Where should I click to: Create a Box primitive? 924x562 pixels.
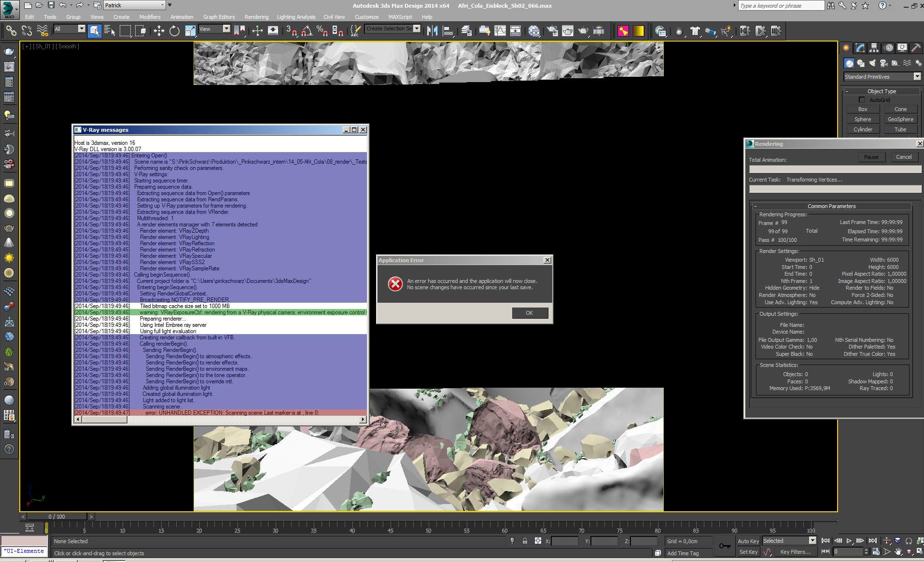point(863,109)
